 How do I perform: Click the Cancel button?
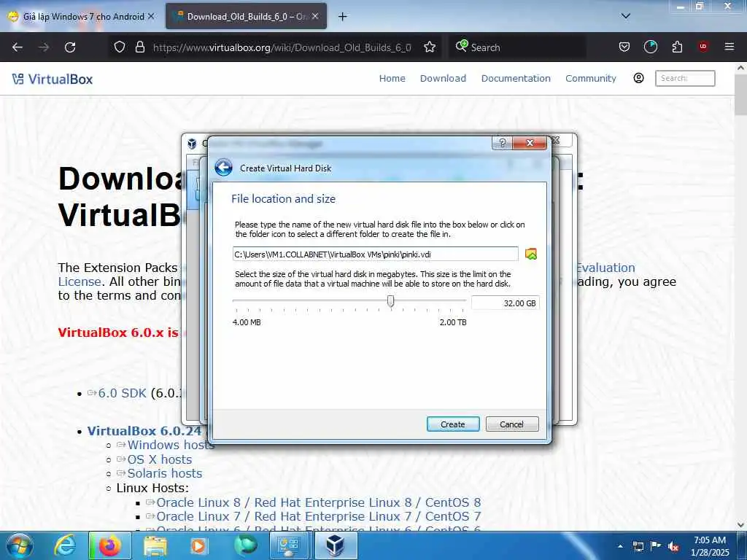[511, 424]
